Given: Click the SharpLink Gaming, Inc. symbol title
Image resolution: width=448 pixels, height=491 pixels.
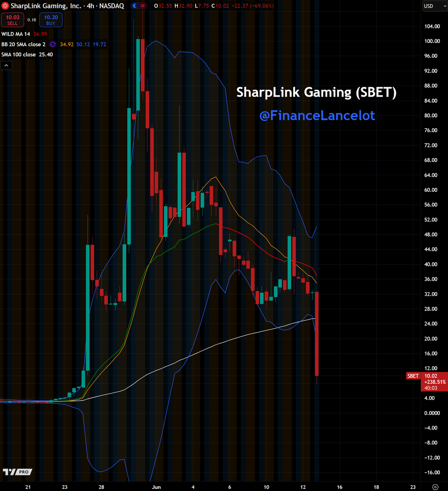Looking at the screenshot, I should coord(46,6).
